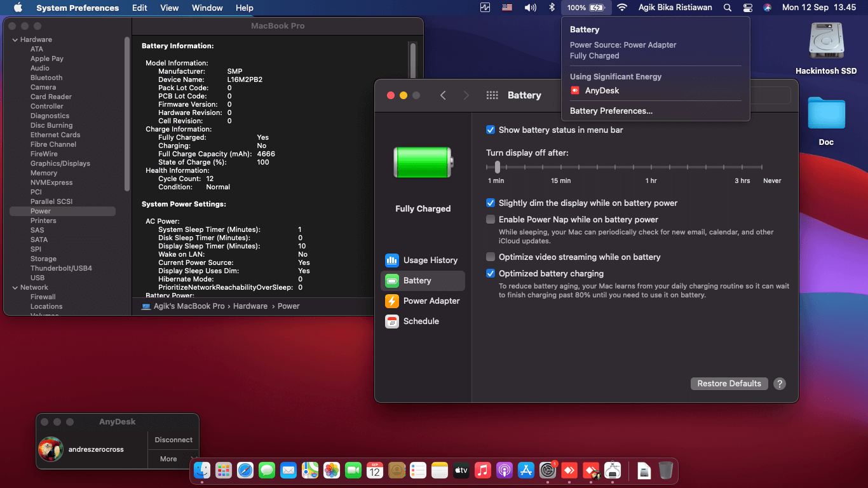Open the Window menu in menu bar

pos(207,8)
